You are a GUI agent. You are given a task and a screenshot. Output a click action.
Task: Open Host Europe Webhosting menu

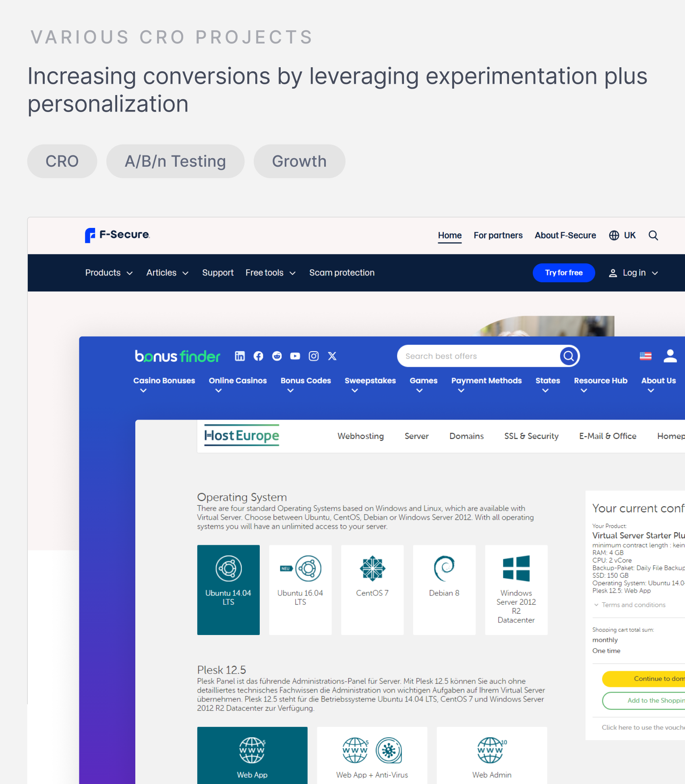(x=361, y=436)
